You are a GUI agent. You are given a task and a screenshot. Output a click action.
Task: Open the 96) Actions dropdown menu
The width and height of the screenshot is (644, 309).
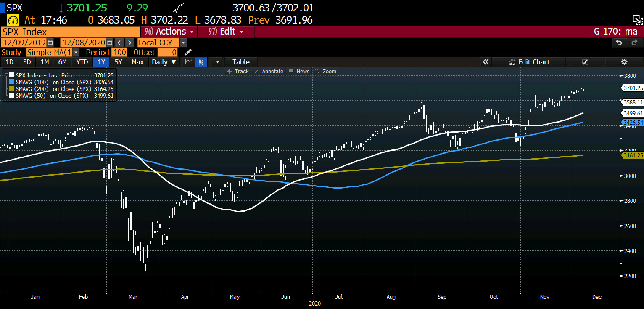click(169, 32)
